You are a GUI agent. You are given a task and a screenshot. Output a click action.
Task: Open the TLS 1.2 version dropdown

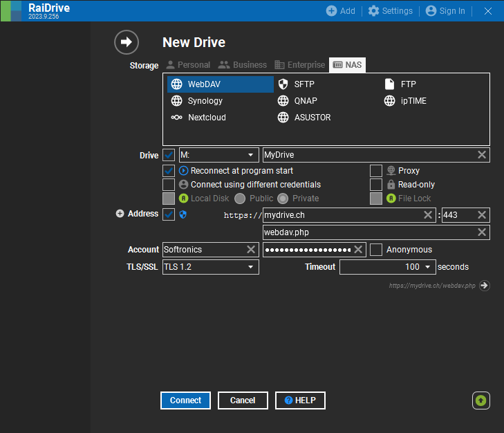(x=211, y=267)
